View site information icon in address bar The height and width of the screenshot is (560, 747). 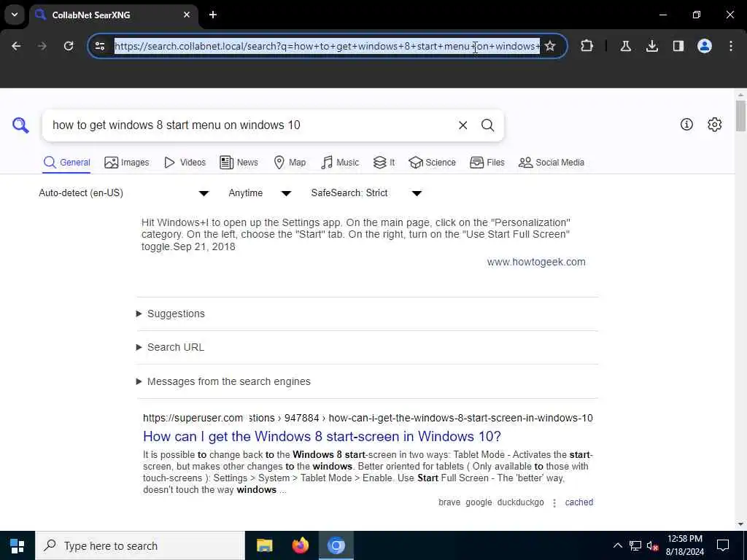(99, 46)
